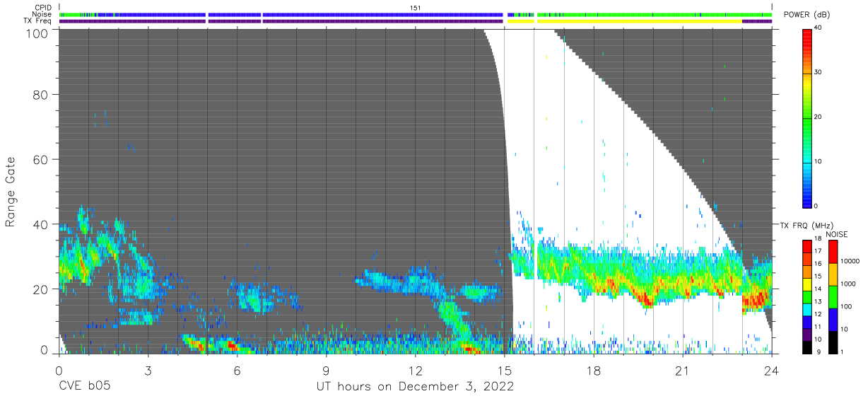
Task: Click the 3 tick on UT hours axis
Action: click(x=147, y=370)
